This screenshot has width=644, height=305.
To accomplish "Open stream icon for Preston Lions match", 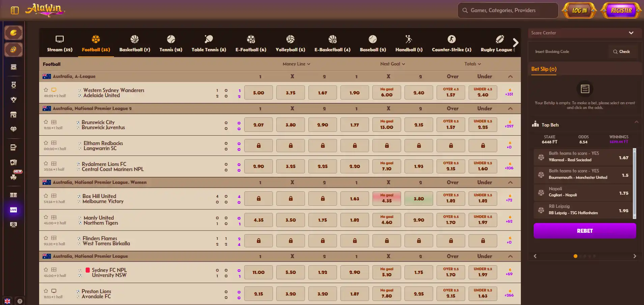I will click(x=54, y=291).
